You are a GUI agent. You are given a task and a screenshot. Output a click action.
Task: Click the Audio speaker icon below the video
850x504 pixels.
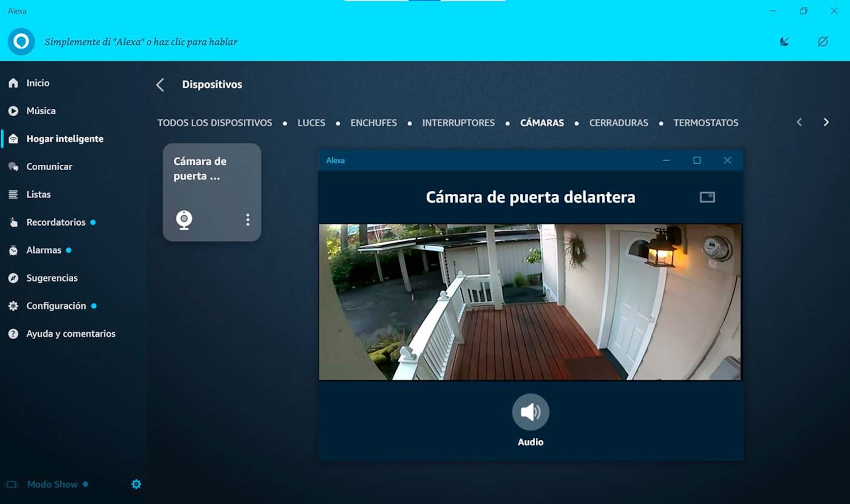[530, 412]
